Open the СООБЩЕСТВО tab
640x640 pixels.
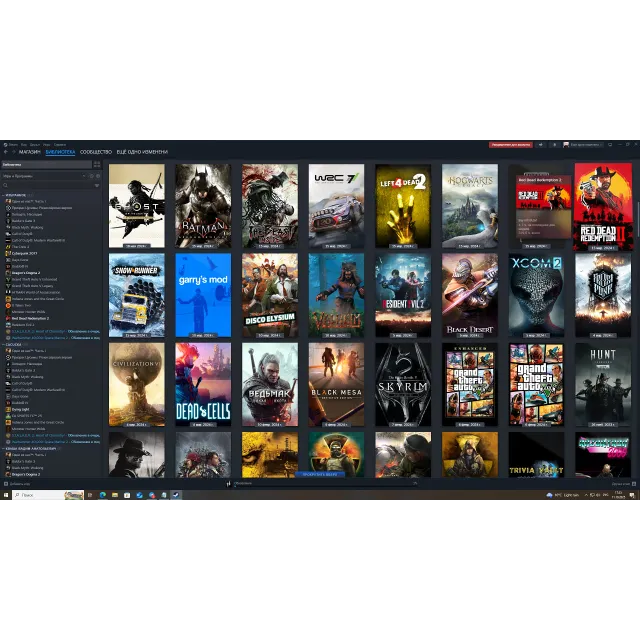click(x=96, y=152)
